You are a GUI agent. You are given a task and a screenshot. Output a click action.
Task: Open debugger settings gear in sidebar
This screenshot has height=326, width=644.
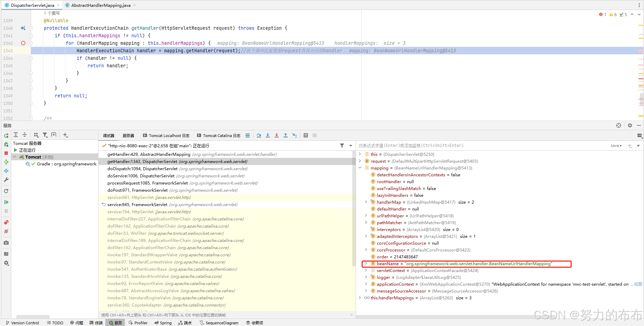6,263
